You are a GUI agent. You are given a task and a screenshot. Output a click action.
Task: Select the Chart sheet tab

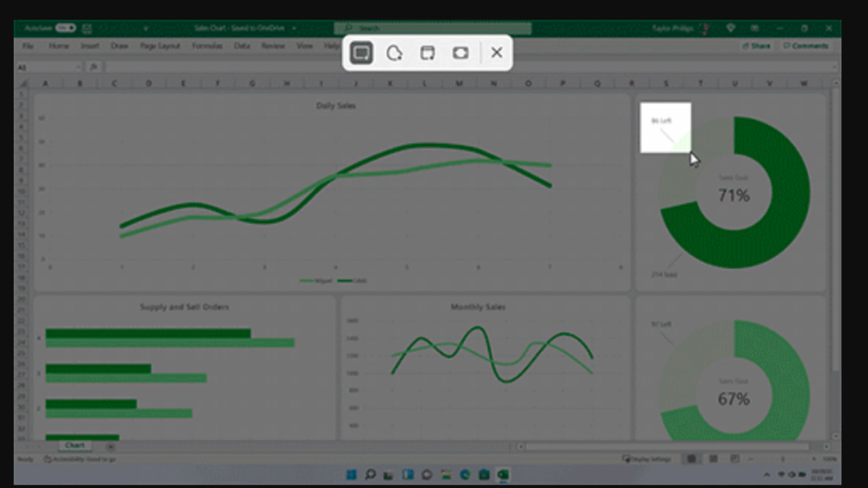point(75,446)
